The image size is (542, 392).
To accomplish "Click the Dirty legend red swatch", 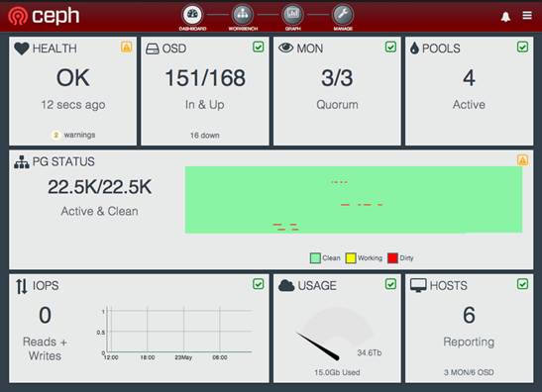I will click(x=392, y=258).
